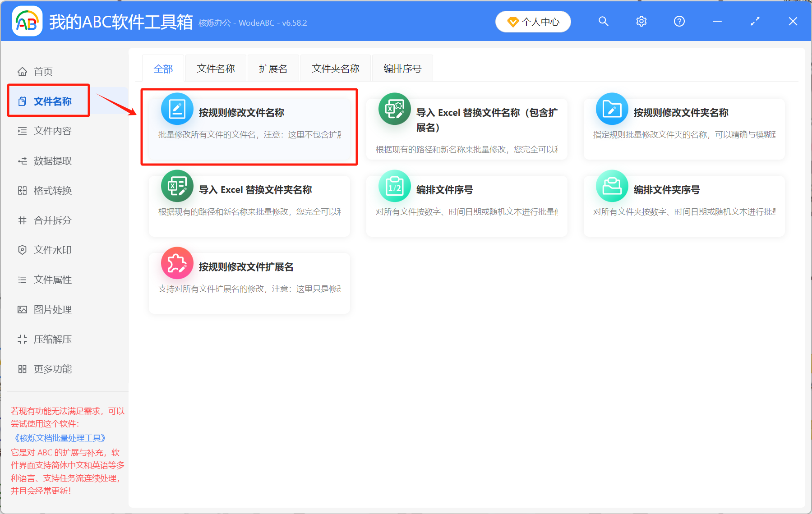Open the 编排文件序号 numbering tool icon

point(394,185)
